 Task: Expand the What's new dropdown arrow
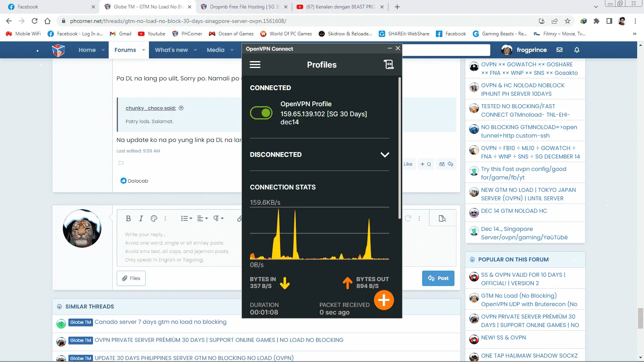pyautogui.click(x=195, y=50)
